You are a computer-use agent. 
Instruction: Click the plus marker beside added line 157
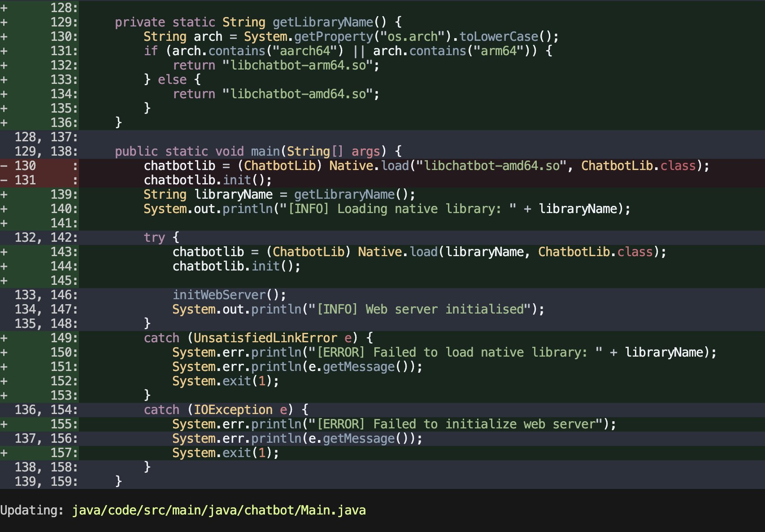tap(4, 453)
